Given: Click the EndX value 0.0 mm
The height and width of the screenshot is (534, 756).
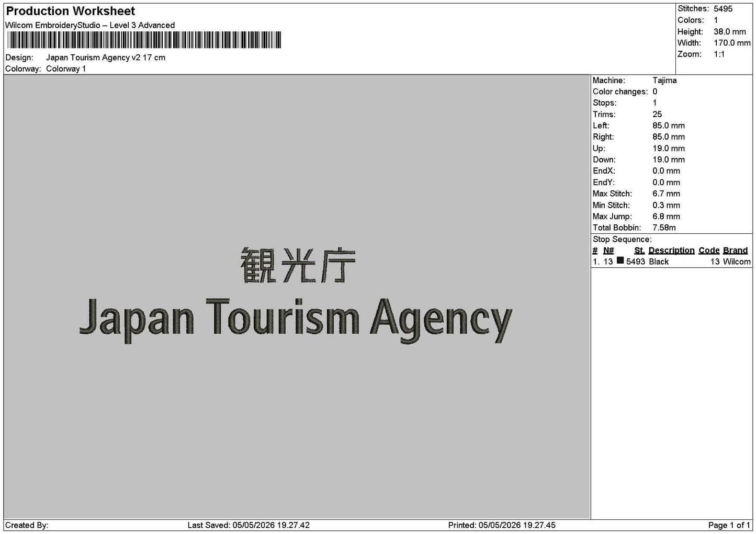Looking at the screenshot, I should (667, 171).
